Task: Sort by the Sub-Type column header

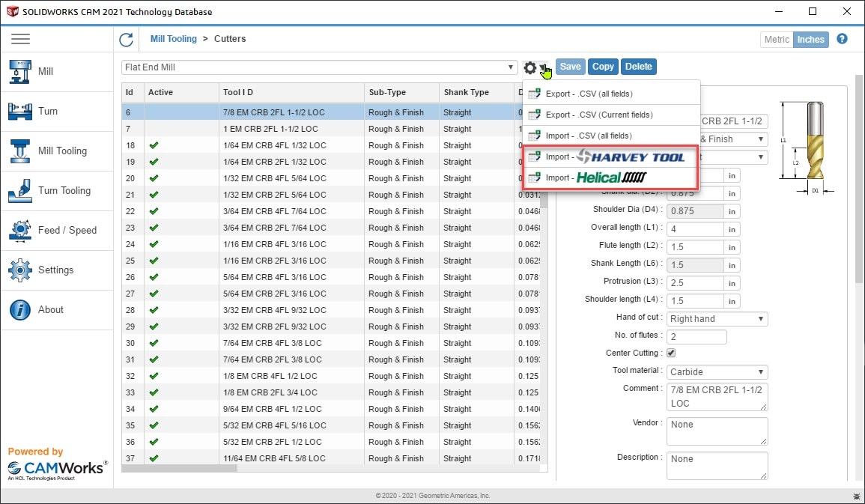Action: tap(401, 93)
